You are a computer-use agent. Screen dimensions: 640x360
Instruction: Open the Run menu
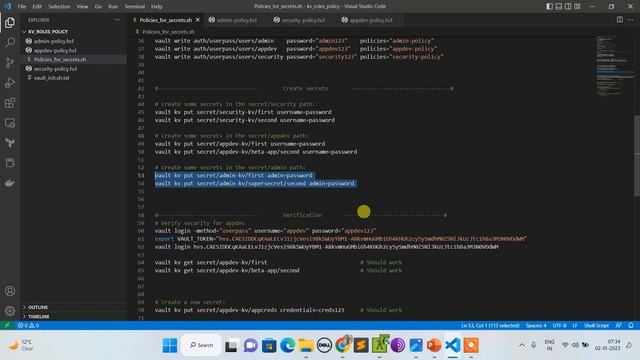(113, 7)
